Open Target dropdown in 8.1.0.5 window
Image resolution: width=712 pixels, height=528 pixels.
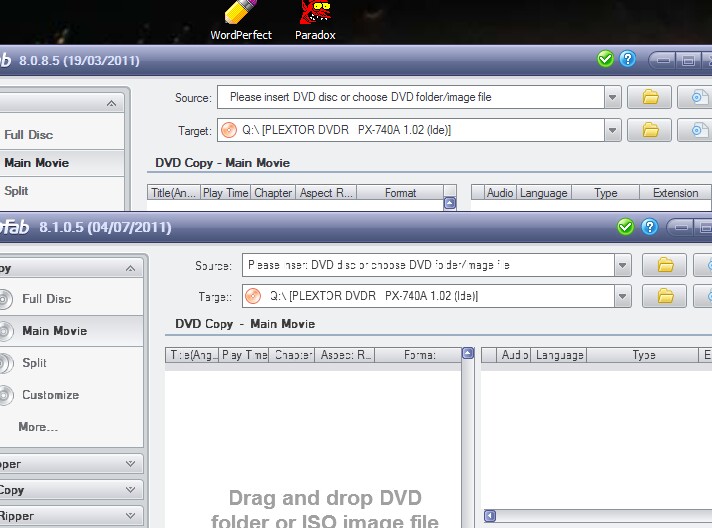click(623, 296)
